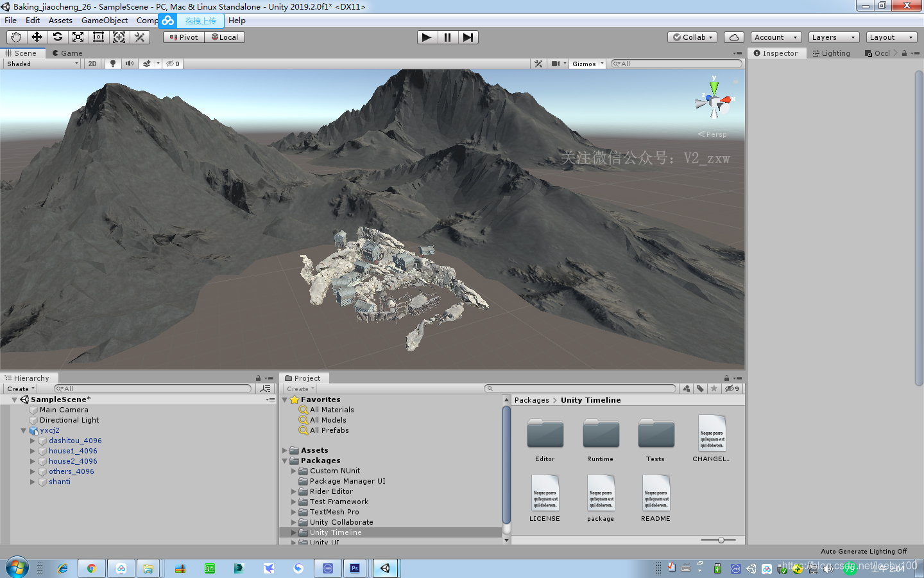
Task: Toggle scene audio
Action: 130,64
